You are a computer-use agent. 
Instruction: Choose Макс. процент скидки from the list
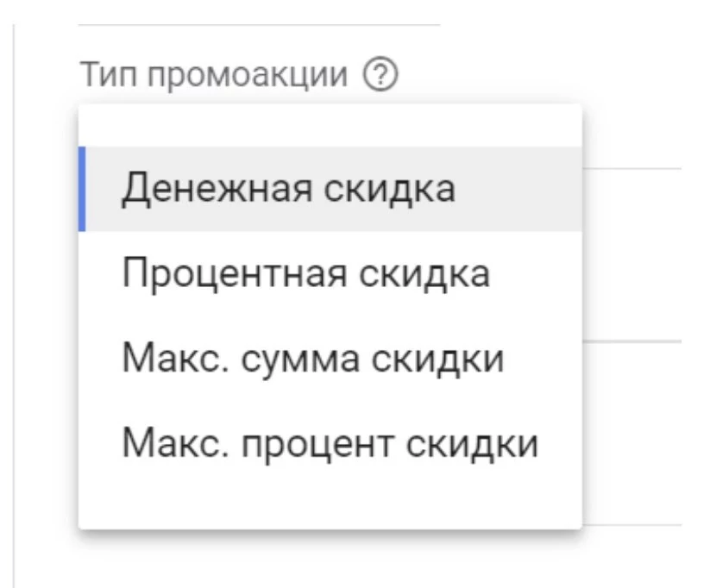(x=330, y=444)
